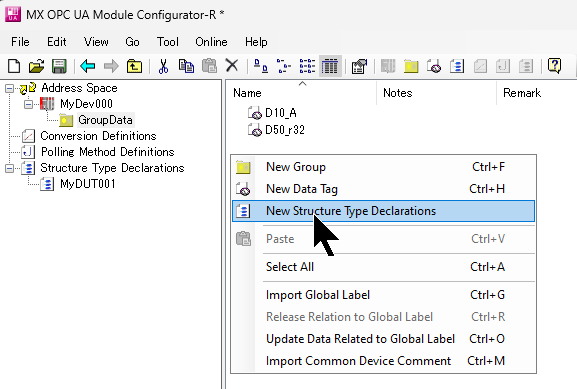Copy selection using the toolbar icon

coord(186,66)
